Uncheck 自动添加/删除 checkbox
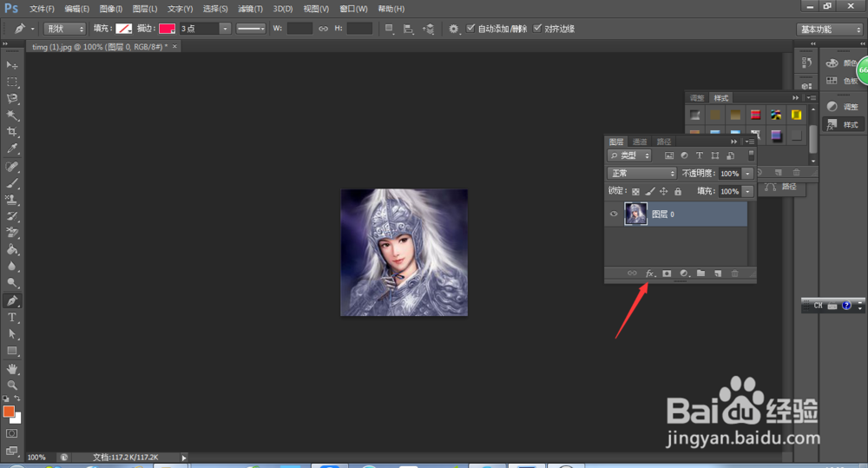The height and width of the screenshot is (468, 868). click(x=470, y=29)
